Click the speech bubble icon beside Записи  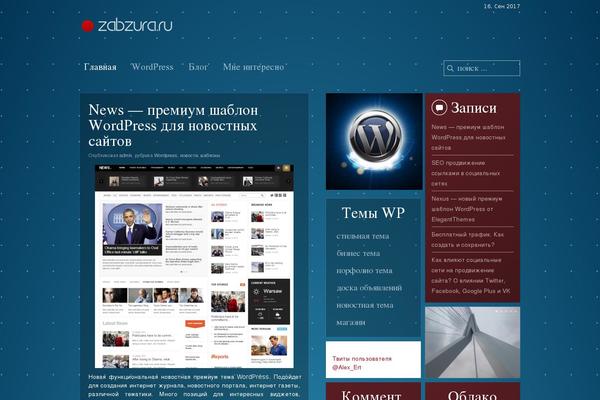(x=439, y=108)
